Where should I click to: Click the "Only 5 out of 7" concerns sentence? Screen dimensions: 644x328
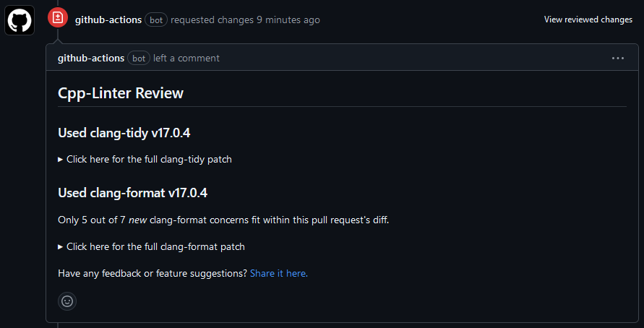pos(223,220)
